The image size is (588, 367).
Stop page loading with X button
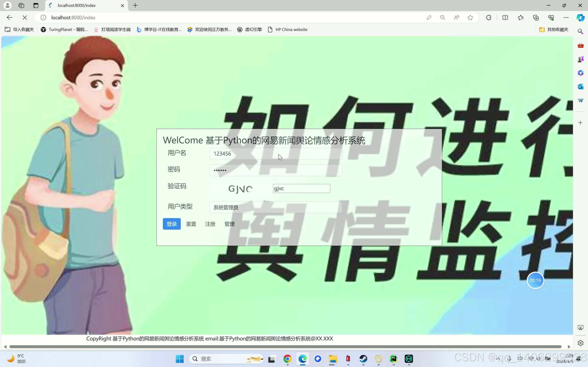25,17
